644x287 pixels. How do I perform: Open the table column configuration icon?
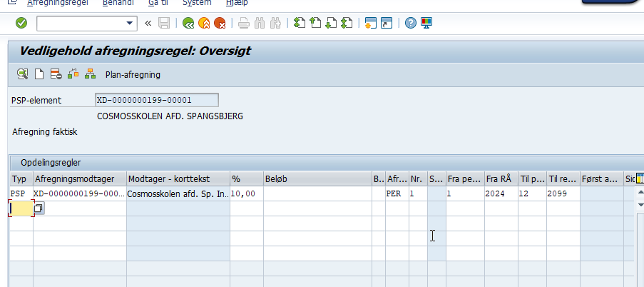[x=639, y=178]
